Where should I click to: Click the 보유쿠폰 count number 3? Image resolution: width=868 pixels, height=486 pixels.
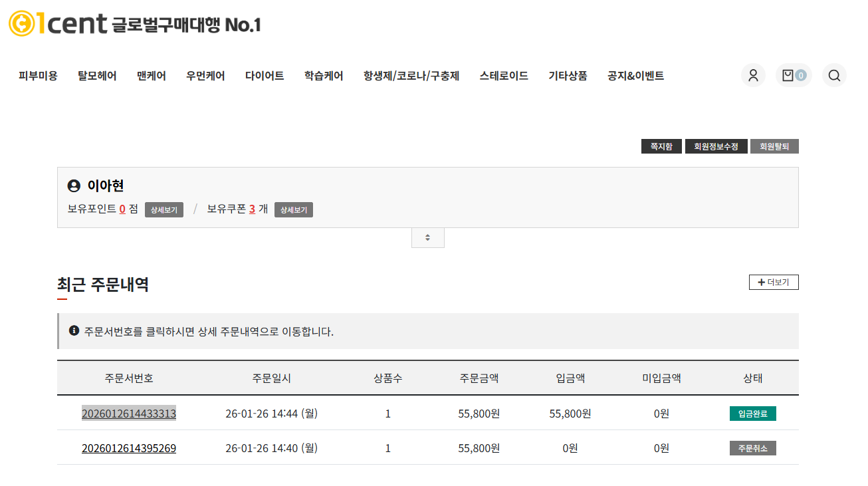point(253,209)
